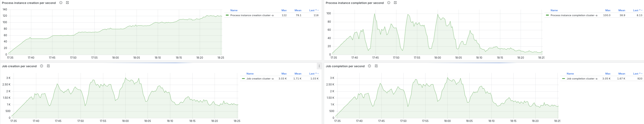This screenshot has height=124, width=644.
Task: Click green swatch of Process instance completion series
Action: [x=548, y=15]
